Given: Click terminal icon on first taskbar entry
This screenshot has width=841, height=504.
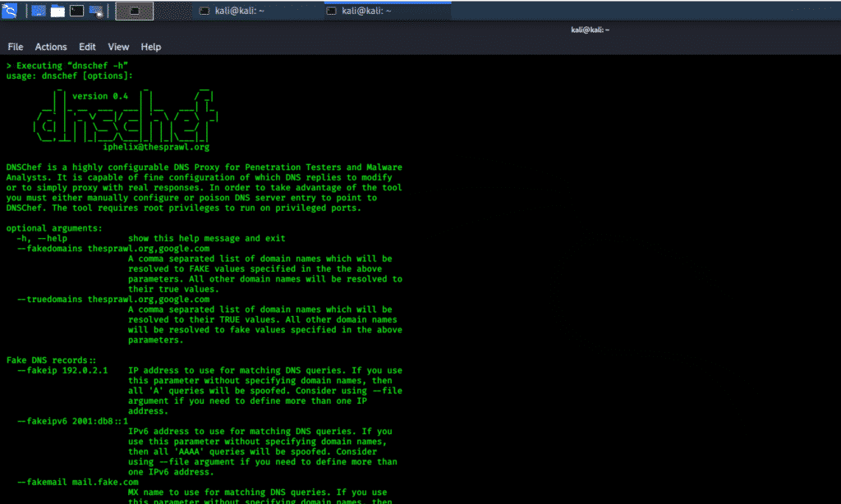Looking at the screenshot, I should [204, 11].
